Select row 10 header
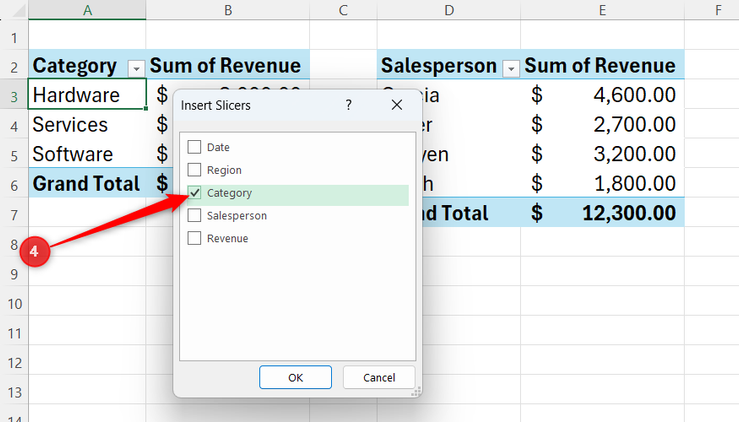The image size is (739, 422). point(14,304)
